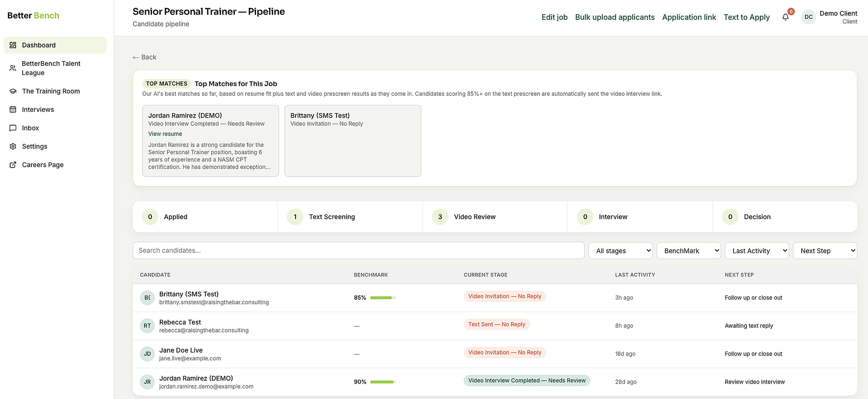Click the Training Room graduation cap icon
Image resolution: width=868 pixels, height=399 pixels.
point(13,91)
